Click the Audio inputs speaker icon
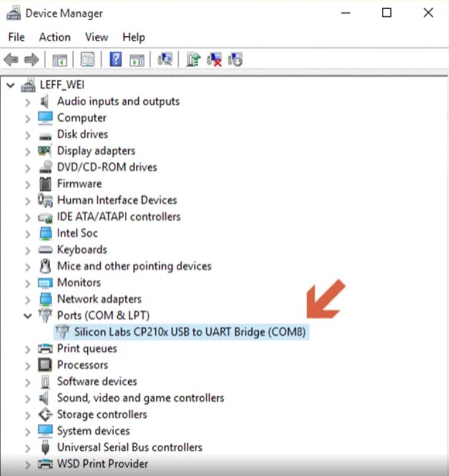Viewport: 449px width, 476px height. [45, 101]
